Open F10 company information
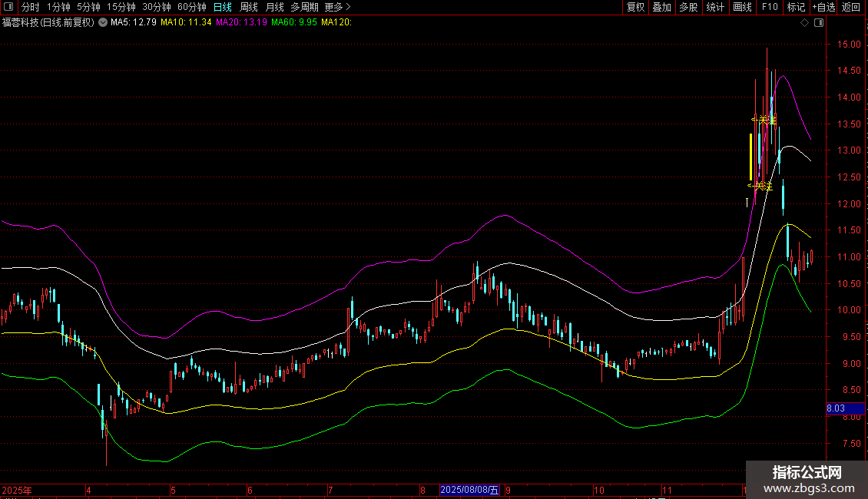868x499 pixels. (770, 7)
